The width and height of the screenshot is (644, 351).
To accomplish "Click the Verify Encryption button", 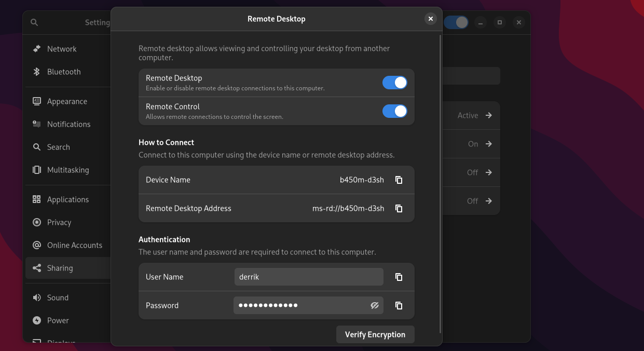I will click(375, 334).
